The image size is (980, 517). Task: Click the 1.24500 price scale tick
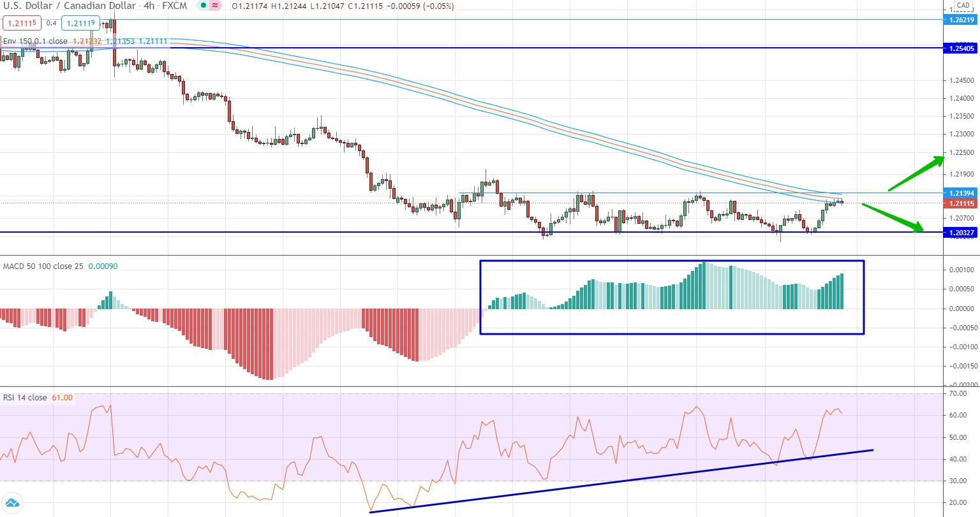[x=962, y=80]
